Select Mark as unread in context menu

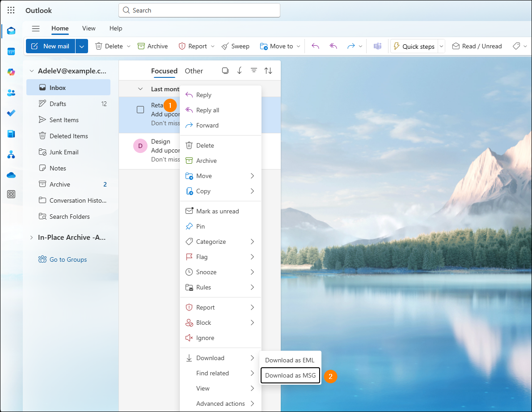click(x=217, y=211)
